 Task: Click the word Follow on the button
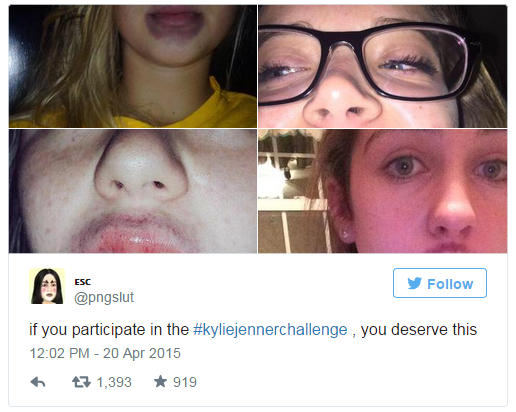pos(450,284)
